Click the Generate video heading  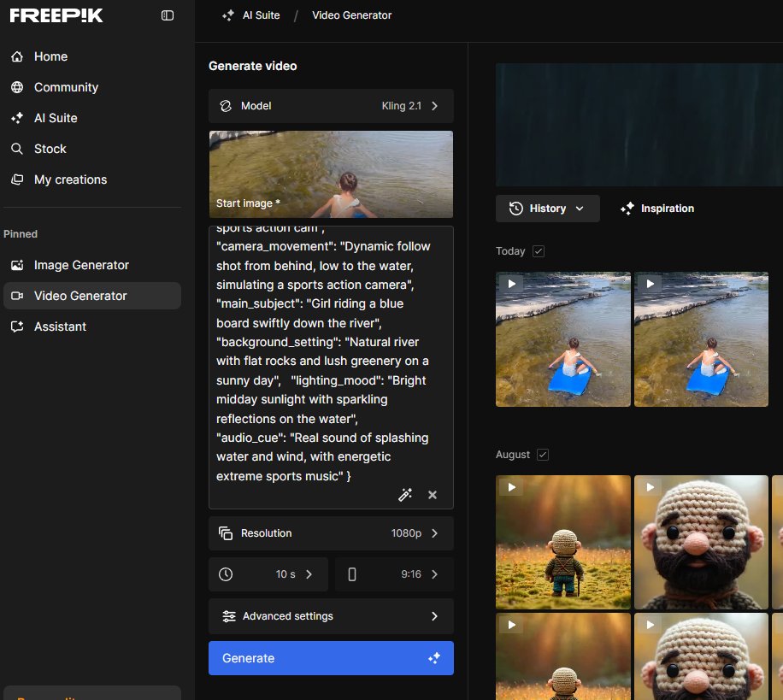[x=253, y=66]
